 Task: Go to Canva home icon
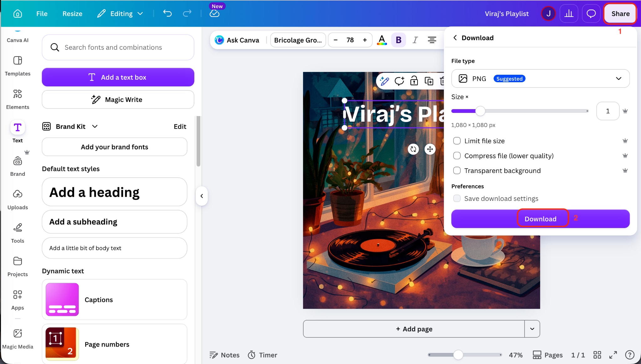click(18, 13)
